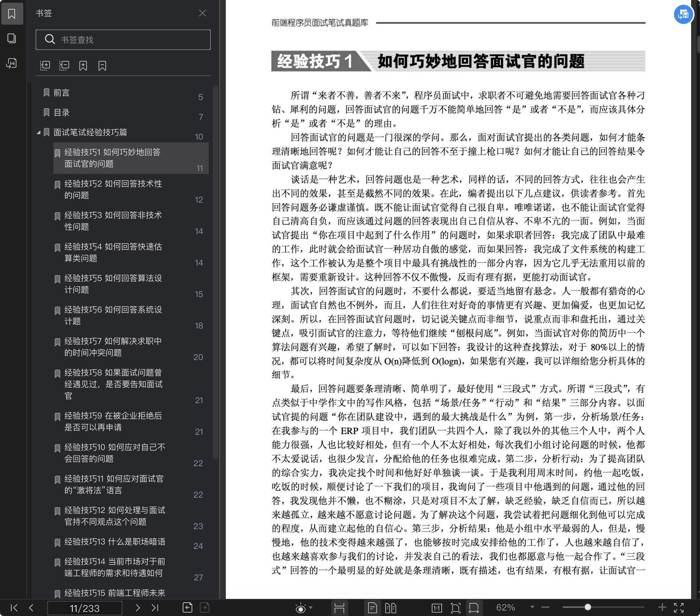Set zoom to actual size 1:1
The image size is (700, 616).
(x=437, y=608)
